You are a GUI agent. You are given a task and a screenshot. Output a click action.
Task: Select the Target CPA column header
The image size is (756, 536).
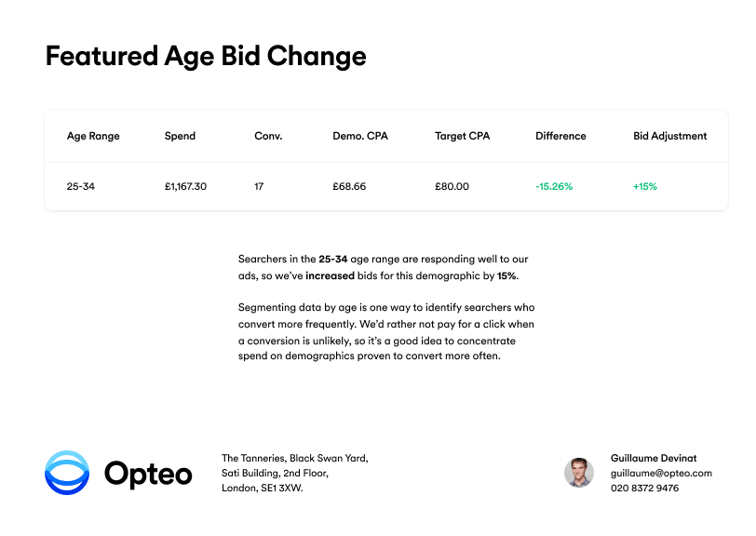[462, 136]
